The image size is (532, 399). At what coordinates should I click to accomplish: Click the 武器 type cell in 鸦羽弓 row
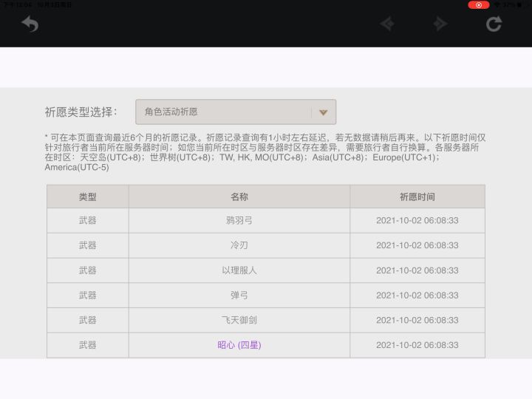point(87,220)
